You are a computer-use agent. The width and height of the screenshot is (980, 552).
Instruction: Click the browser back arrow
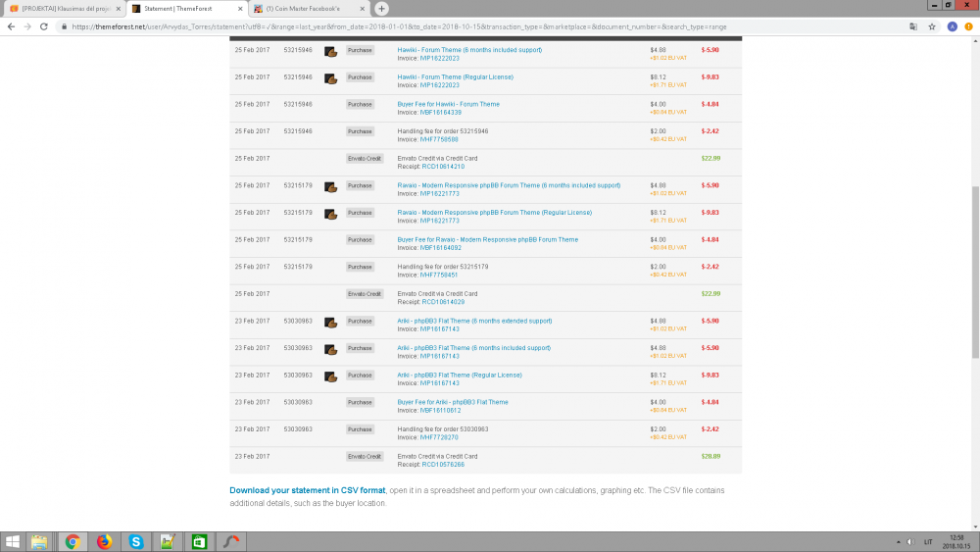[x=11, y=26]
